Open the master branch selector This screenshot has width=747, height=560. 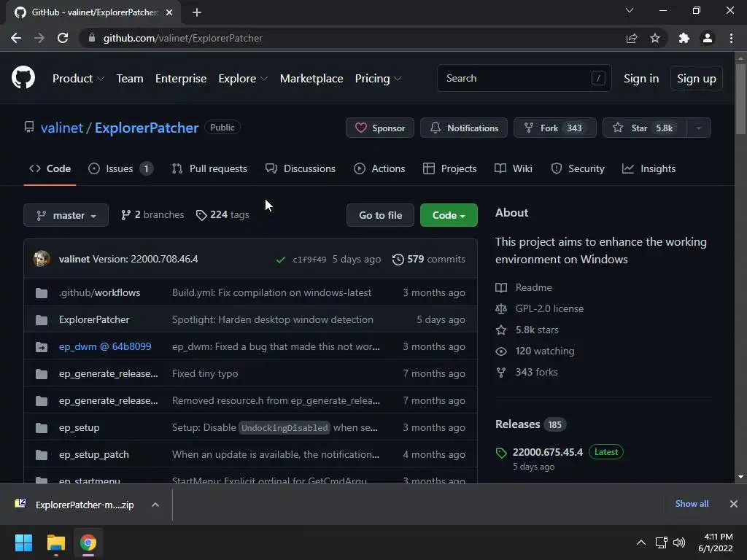(66, 215)
